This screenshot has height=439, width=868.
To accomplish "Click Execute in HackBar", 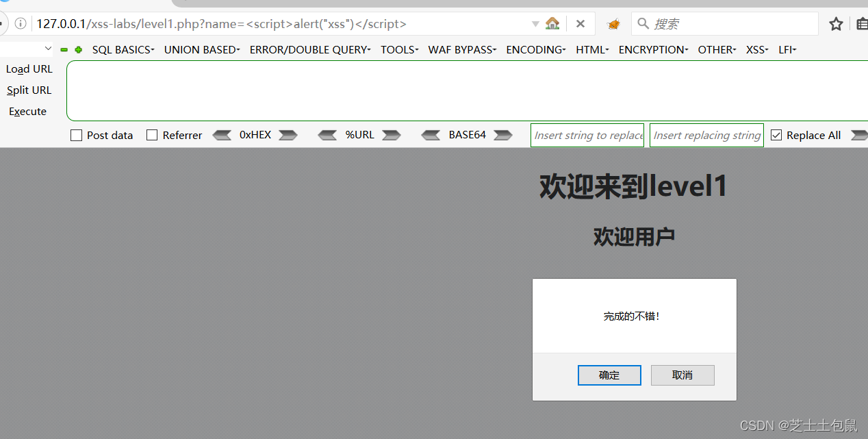I will pyautogui.click(x=28, y=112).
